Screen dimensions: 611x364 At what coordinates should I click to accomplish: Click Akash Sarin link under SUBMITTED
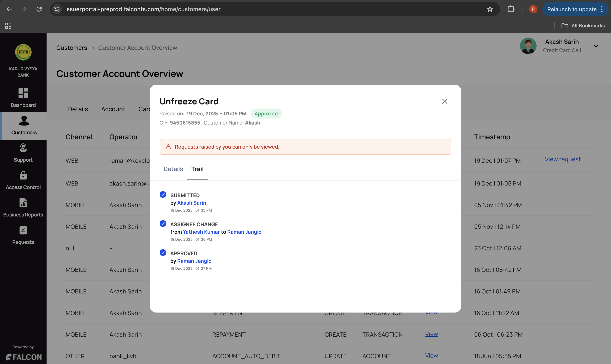[192, 203]
